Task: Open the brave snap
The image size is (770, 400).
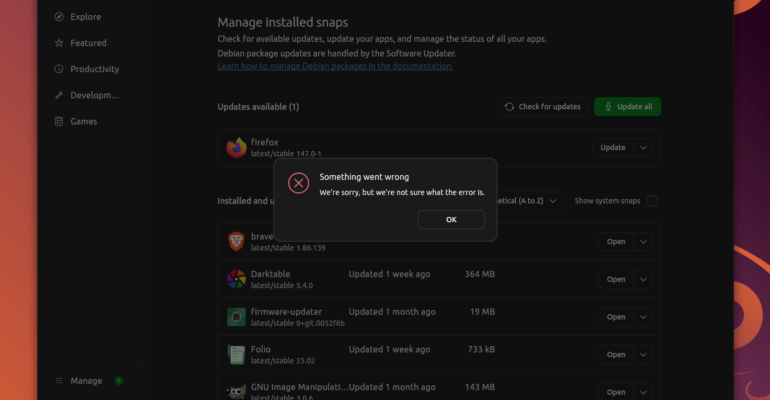Action: click(616, 241)
